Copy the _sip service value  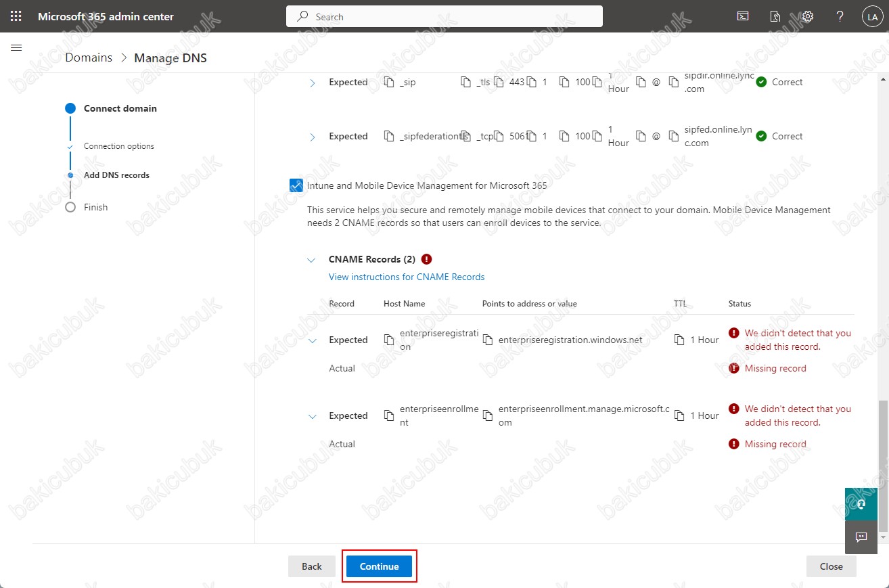click(x=389, y=82)
